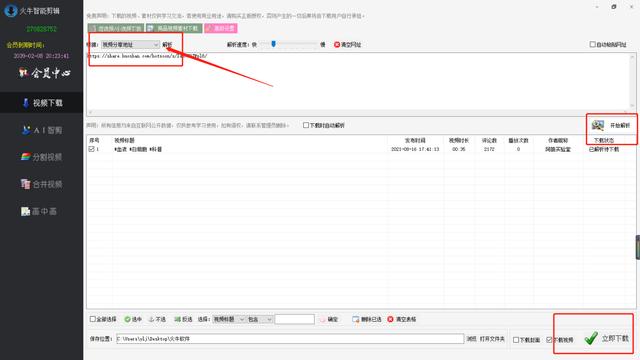640x360 pixels.
Task: Enable the 下载封面 checkbox
Action: [516, 340]
